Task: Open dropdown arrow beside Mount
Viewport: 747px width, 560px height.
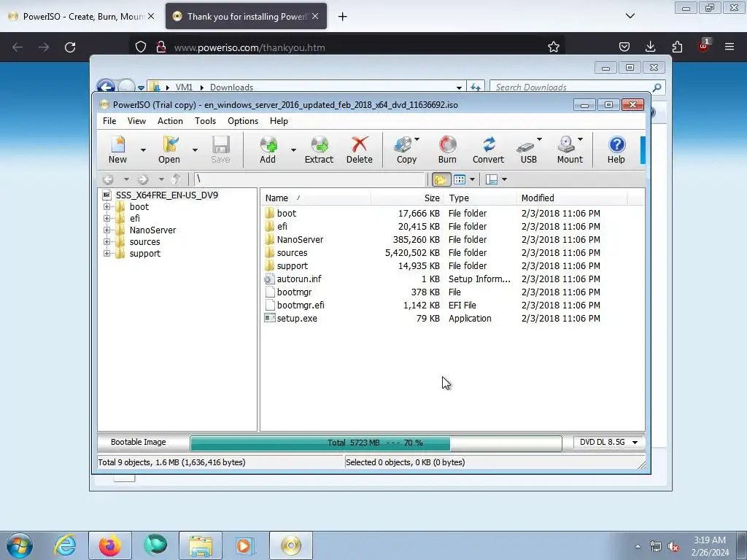Action: tap(580, 139)
